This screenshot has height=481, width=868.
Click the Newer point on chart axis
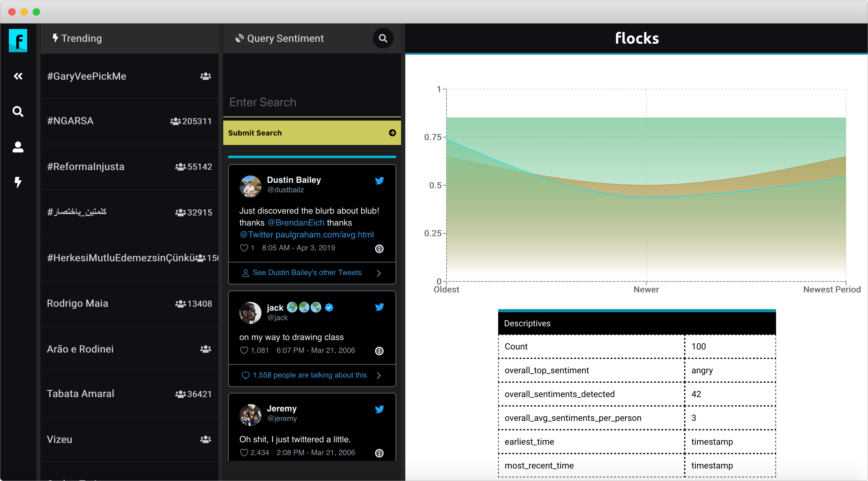tap(646, 289)
